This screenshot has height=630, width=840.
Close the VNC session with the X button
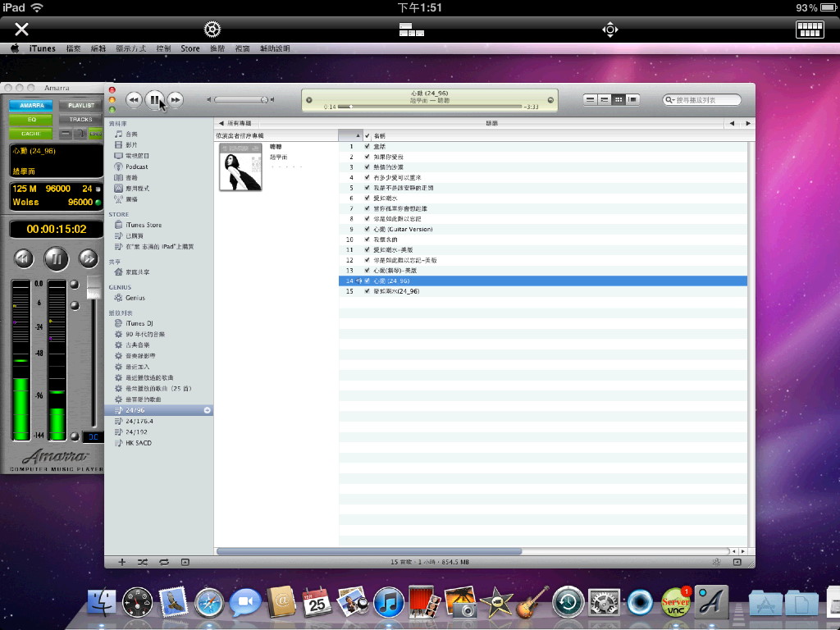click(21, 29)
